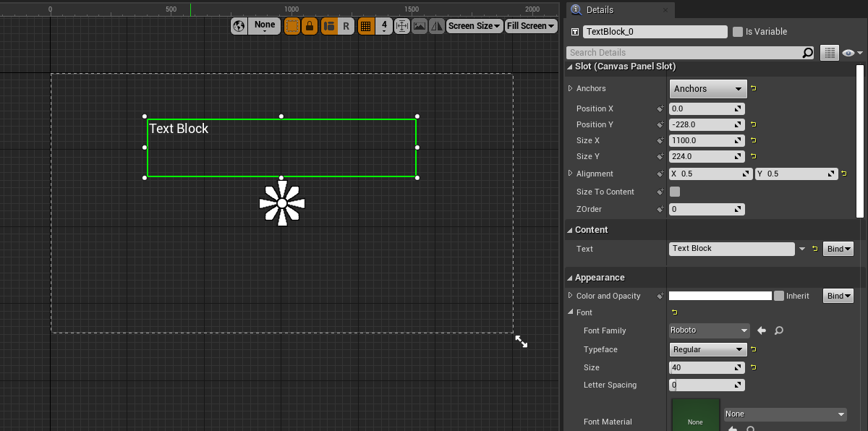Viewport: 868px width, 431px height.
Task: Toggle grid snapping icon
Action: coord(366,26)
